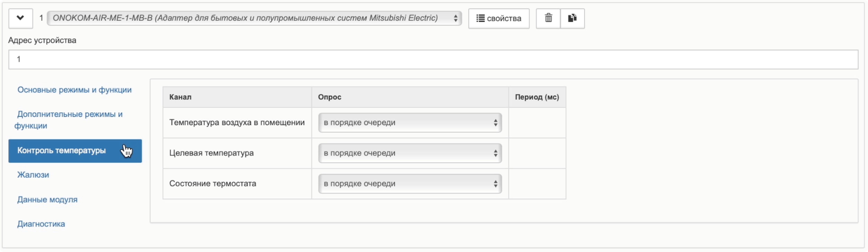The height and width of the screenshot is (252, 868).
Task: Click the Опрос column header
Action: [330, 97]
